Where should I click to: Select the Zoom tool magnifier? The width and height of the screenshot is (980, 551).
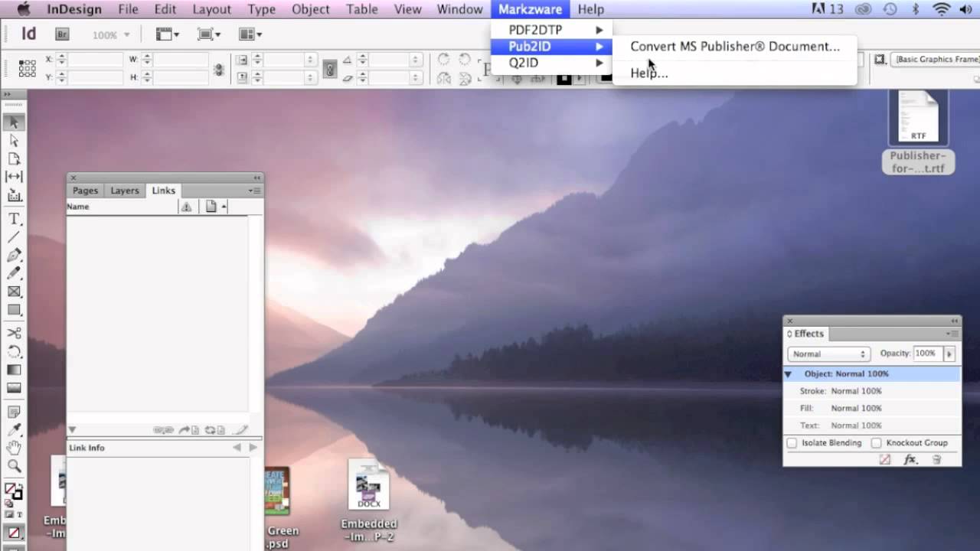pos(14,466)
